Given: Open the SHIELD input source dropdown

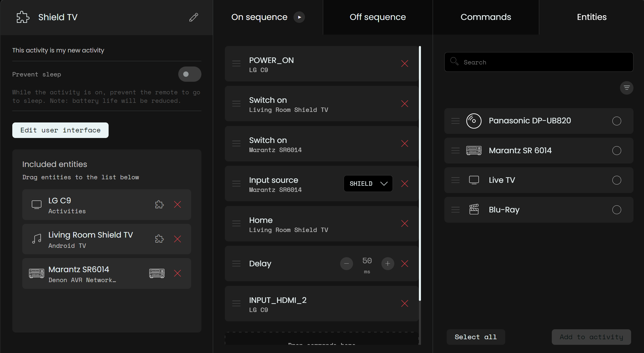Looking at the screenshot, I should tap(368, 184).
